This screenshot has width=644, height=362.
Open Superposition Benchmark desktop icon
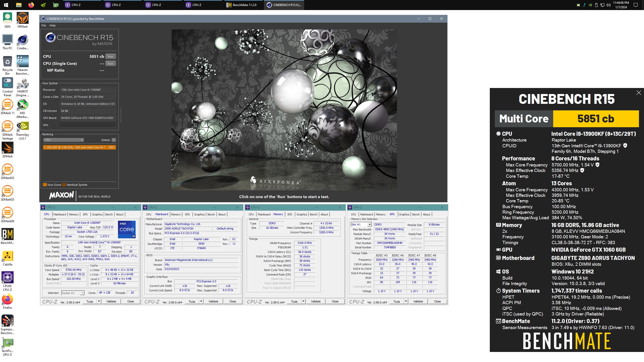click(7, 325)
